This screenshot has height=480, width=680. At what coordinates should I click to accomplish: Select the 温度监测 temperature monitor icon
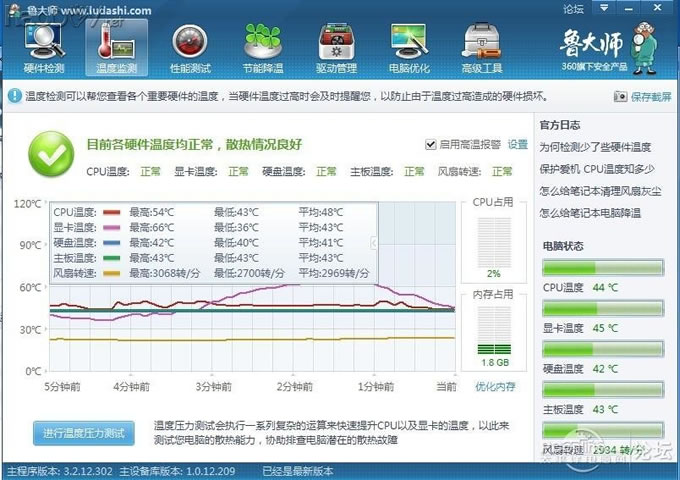click(116, 47)
